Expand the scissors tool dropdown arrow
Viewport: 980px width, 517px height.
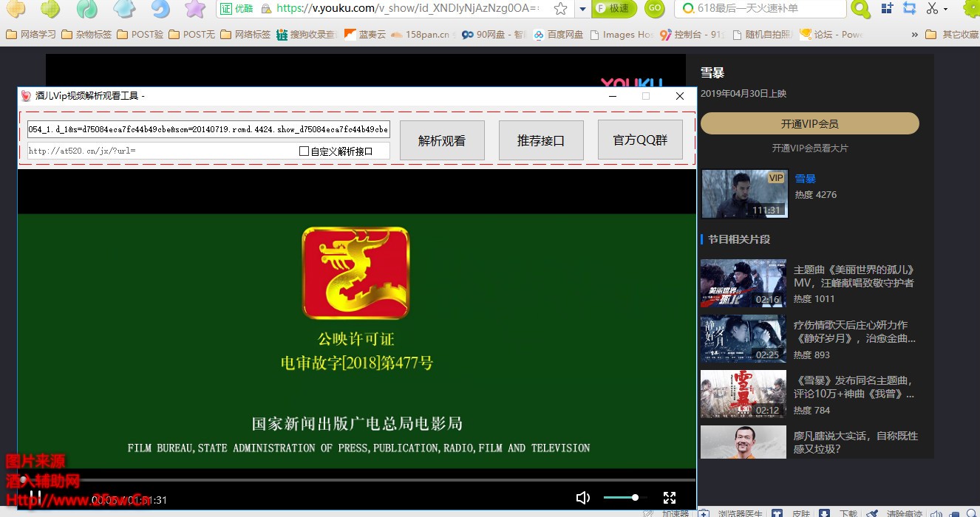pos(946,10)
